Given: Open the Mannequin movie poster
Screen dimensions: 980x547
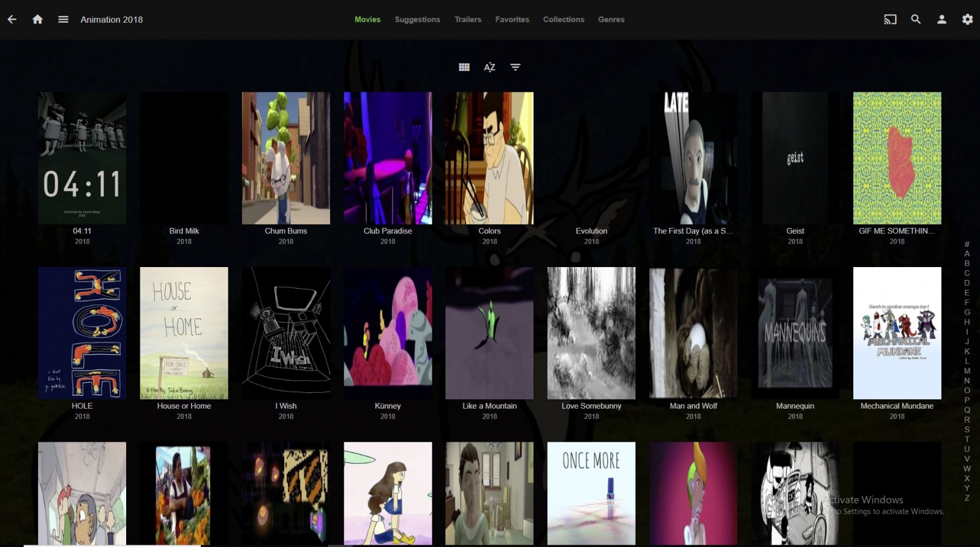Looking at the screenshot, I should 795,333.
